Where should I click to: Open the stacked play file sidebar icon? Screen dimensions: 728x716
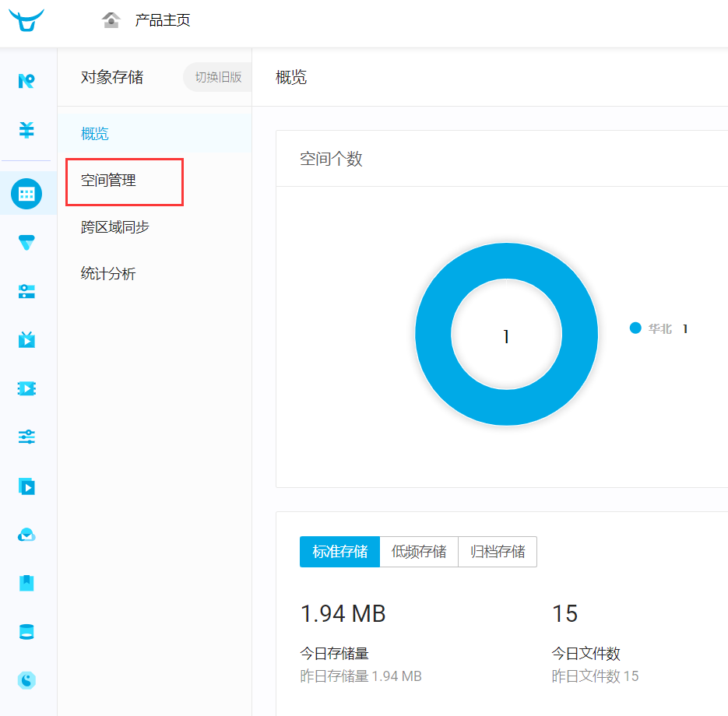click(26, 486)
